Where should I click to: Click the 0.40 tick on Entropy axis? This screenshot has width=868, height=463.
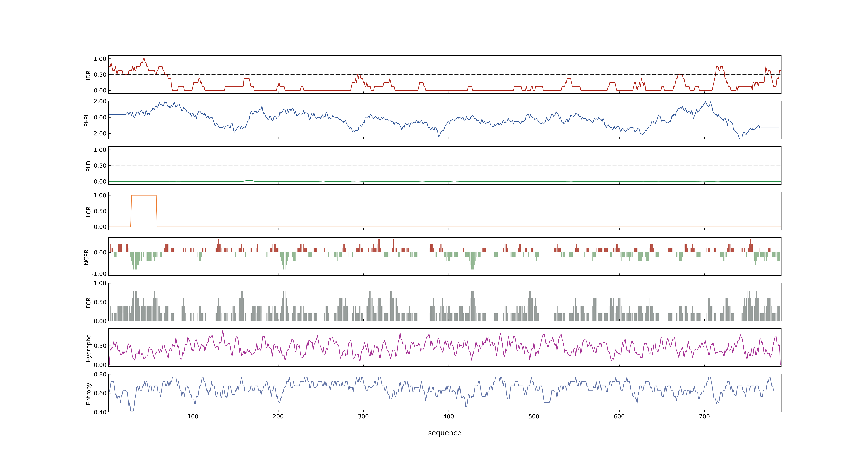tap(100, 412)
